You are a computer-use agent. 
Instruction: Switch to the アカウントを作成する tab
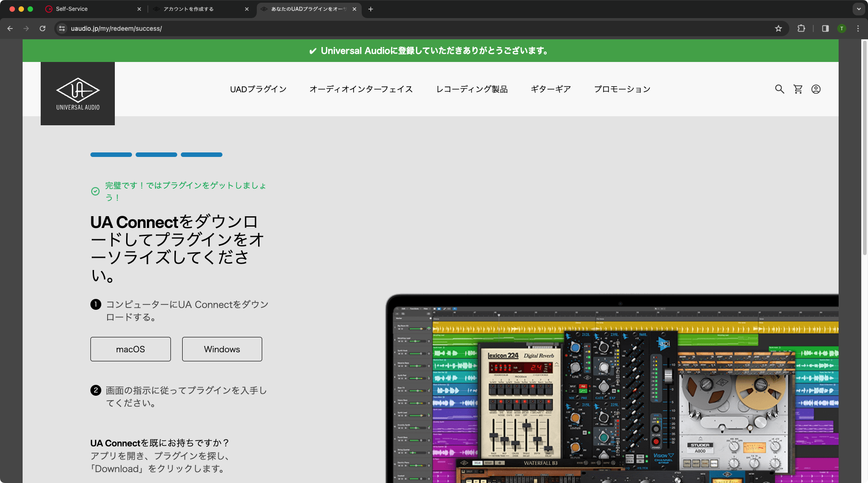pyautogui.click(x=201, y=9)
